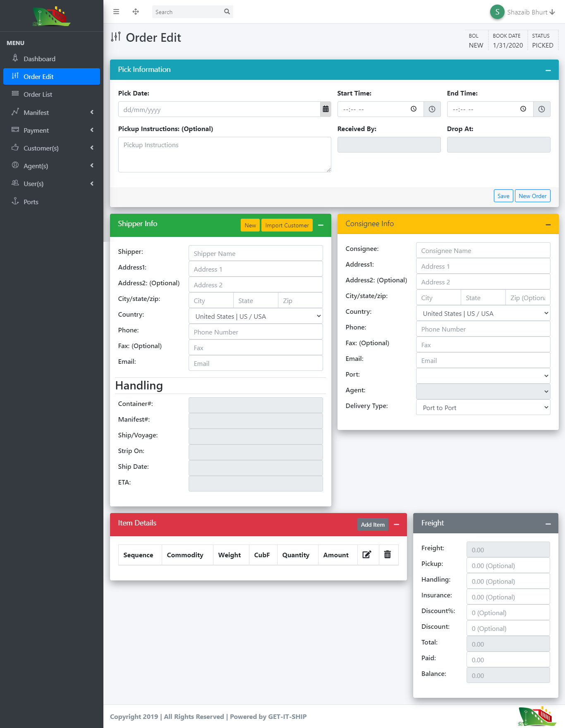
Task: Expand the Manifest sidebar menu
Action: point(52,112)
